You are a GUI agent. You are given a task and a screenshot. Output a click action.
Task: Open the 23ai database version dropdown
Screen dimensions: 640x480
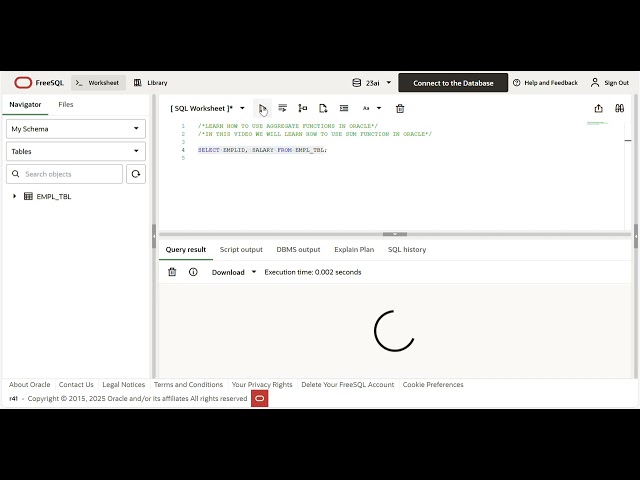pos(372,83)
